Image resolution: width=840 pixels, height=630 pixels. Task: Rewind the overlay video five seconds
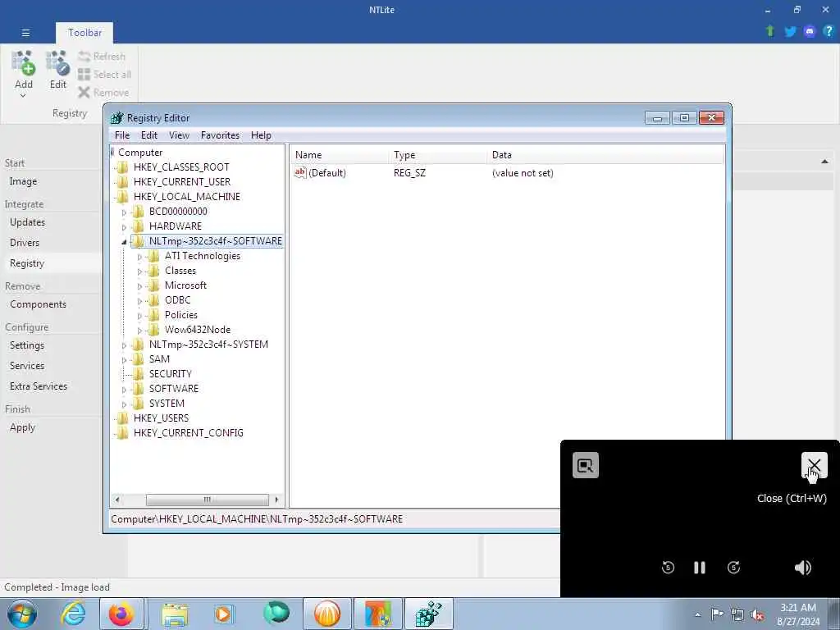668,568
